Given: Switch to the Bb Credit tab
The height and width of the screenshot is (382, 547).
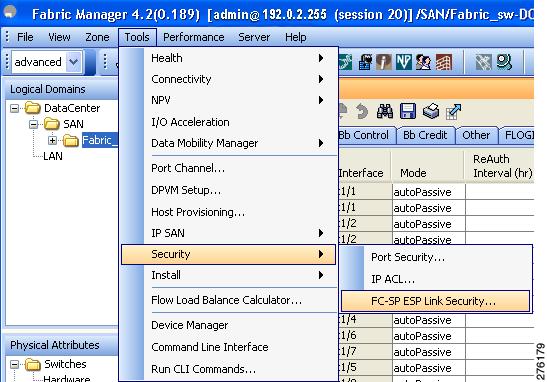Looking at the screenshot, I should coord(425,135).
